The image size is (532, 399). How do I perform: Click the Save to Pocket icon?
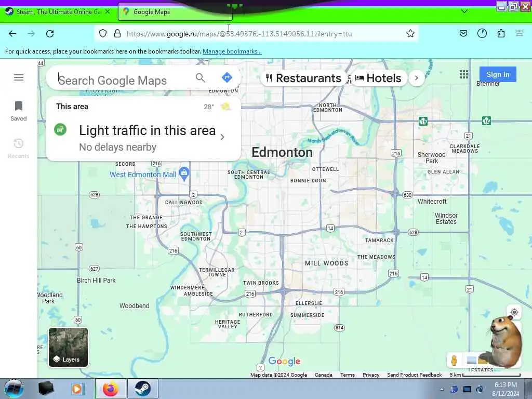tap(463, 33)
